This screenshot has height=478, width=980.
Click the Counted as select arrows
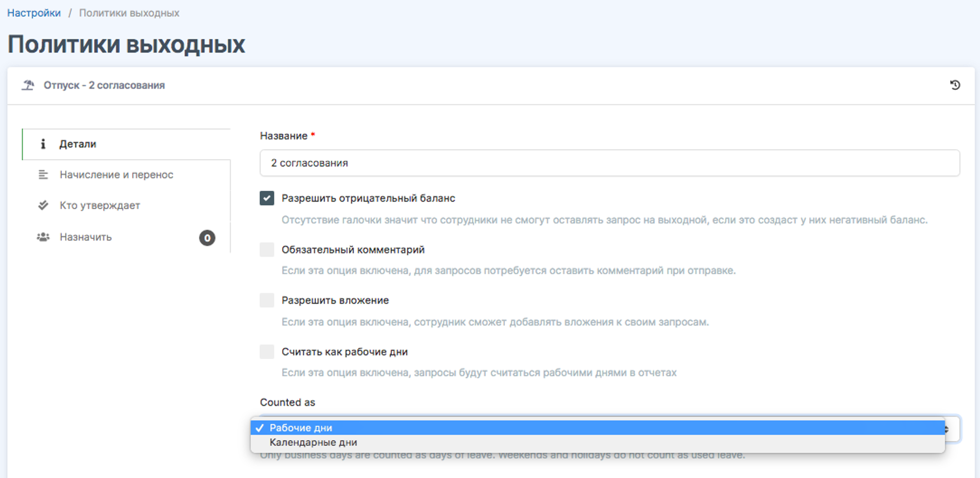click(947, 429)
